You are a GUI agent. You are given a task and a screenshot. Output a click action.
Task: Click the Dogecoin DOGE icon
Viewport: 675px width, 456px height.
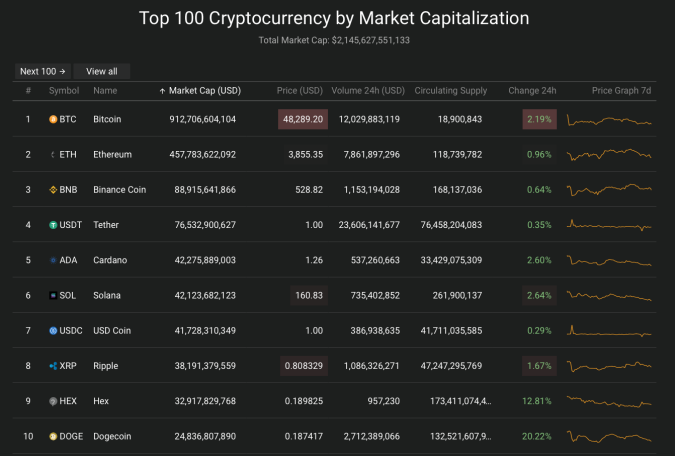pyautogui.click(x=53, y=437)
